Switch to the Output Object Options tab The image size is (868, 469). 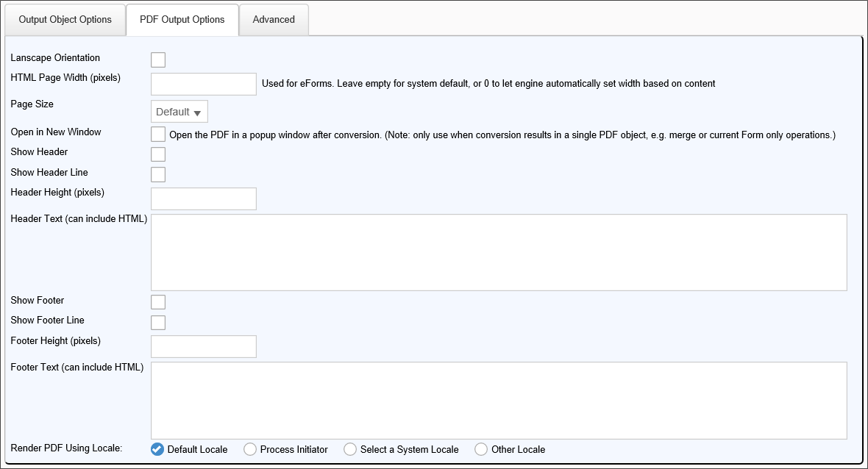(65, 20)
